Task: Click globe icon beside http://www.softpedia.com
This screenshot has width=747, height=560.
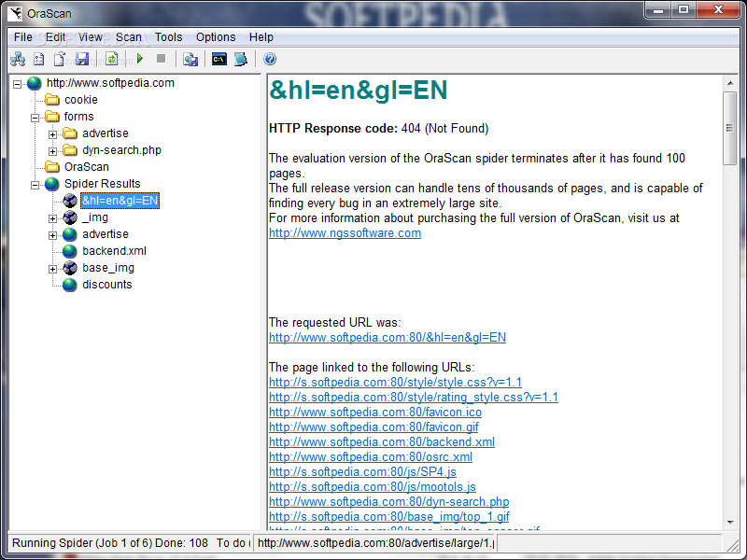Action: pos(35,83)
